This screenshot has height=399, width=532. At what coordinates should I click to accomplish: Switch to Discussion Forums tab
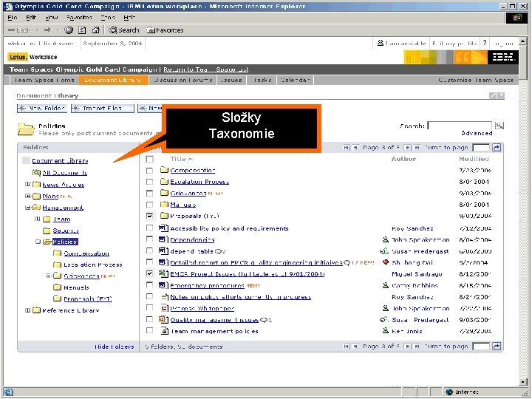(183, 80)
